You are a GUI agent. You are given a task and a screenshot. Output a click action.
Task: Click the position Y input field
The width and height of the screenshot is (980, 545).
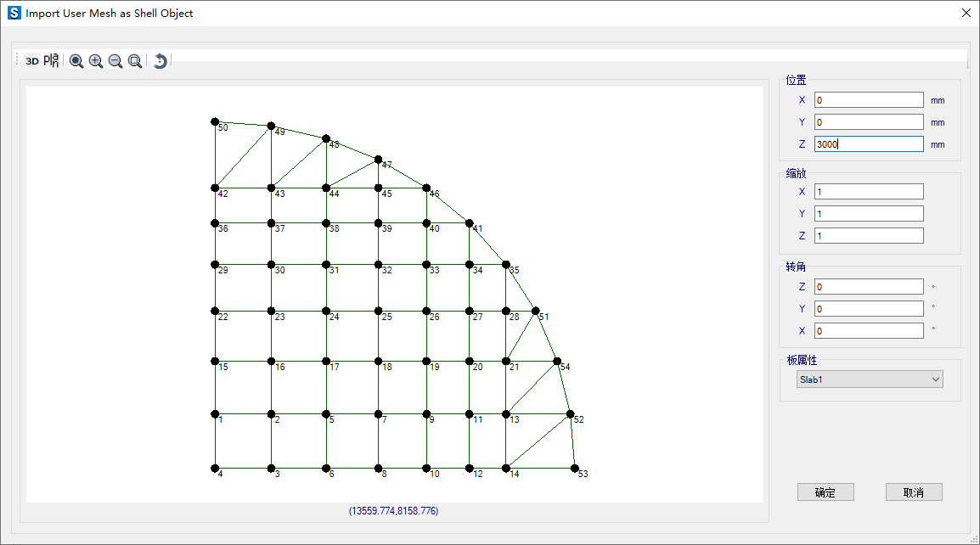868,122
